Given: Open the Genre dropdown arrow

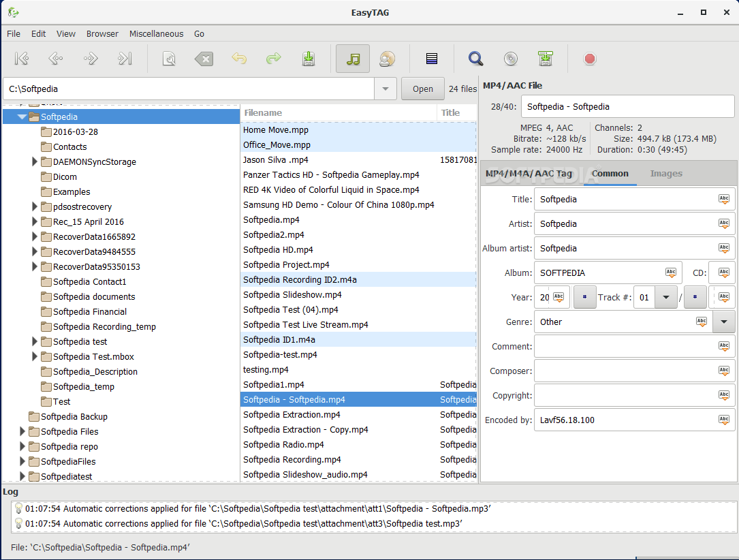Looking at the screenshot, I should tap(724, 322).
